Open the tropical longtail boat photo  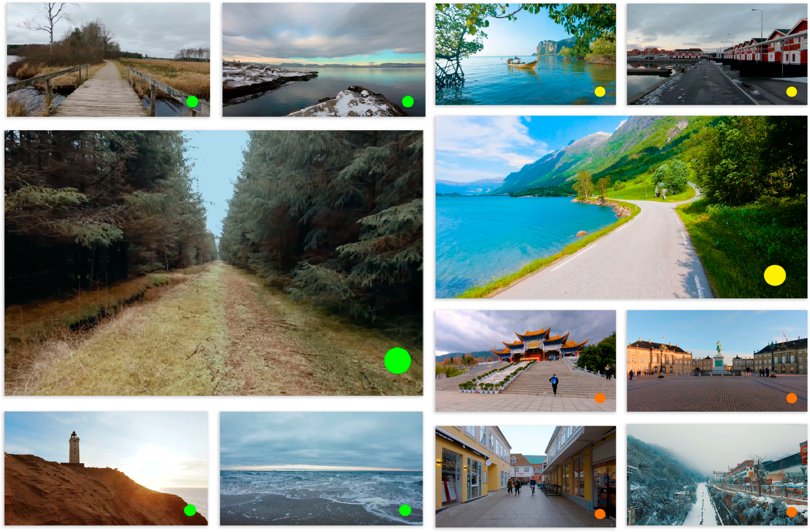point(526,54)
